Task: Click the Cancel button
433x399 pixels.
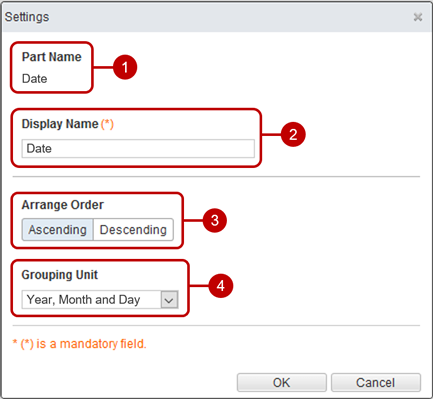Action: (376, 382)
